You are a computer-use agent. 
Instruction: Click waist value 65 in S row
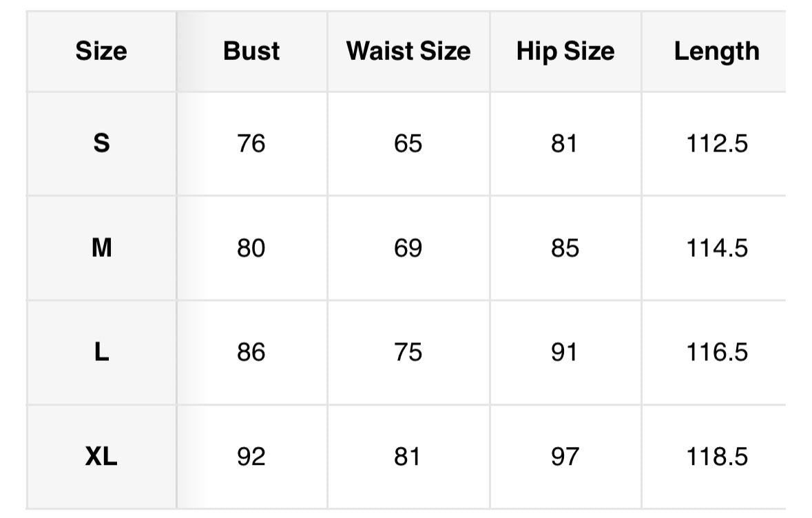pos(408,143)
